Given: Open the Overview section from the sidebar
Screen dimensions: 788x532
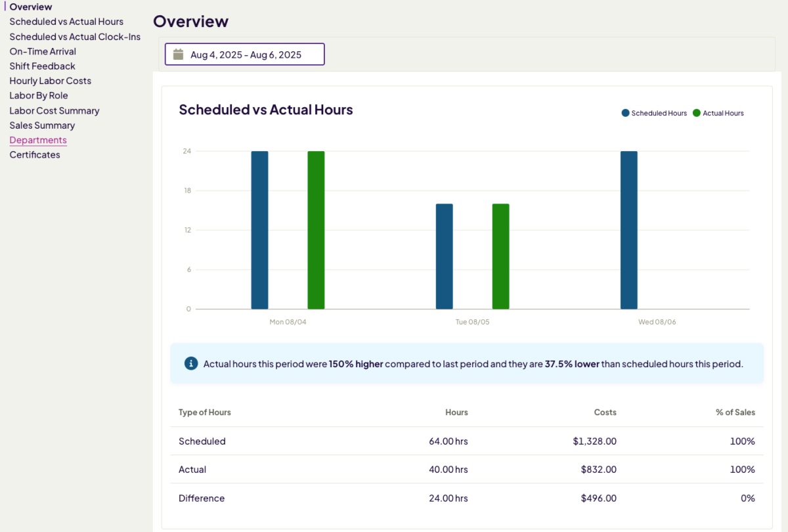Looking at the screenshot, I should tap(30, 7).
